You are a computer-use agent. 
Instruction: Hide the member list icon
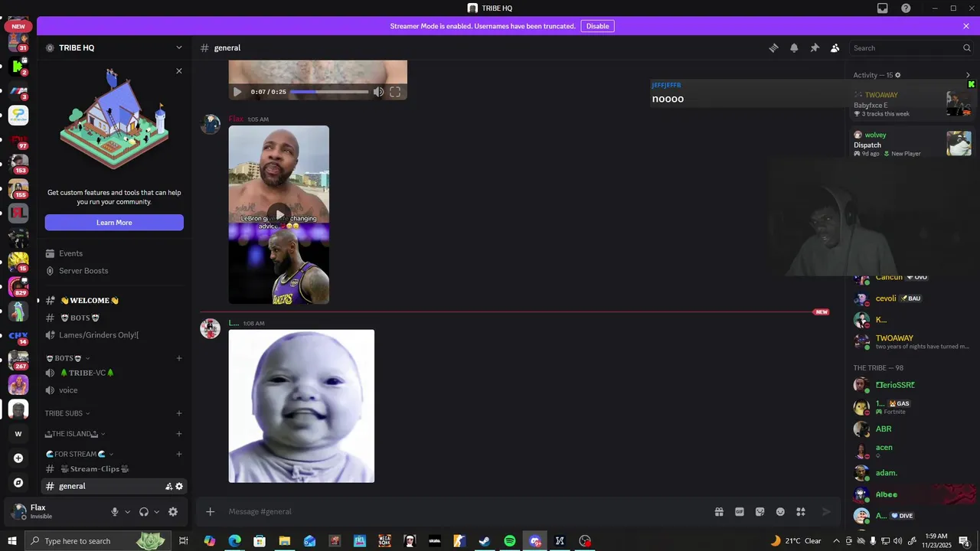click(835, 47)
